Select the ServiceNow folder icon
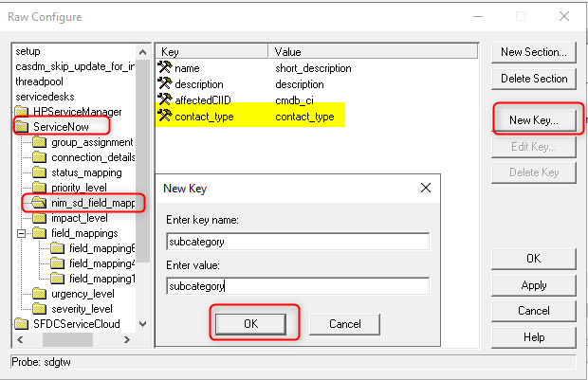The image size is (588, 380). point(22,127)
